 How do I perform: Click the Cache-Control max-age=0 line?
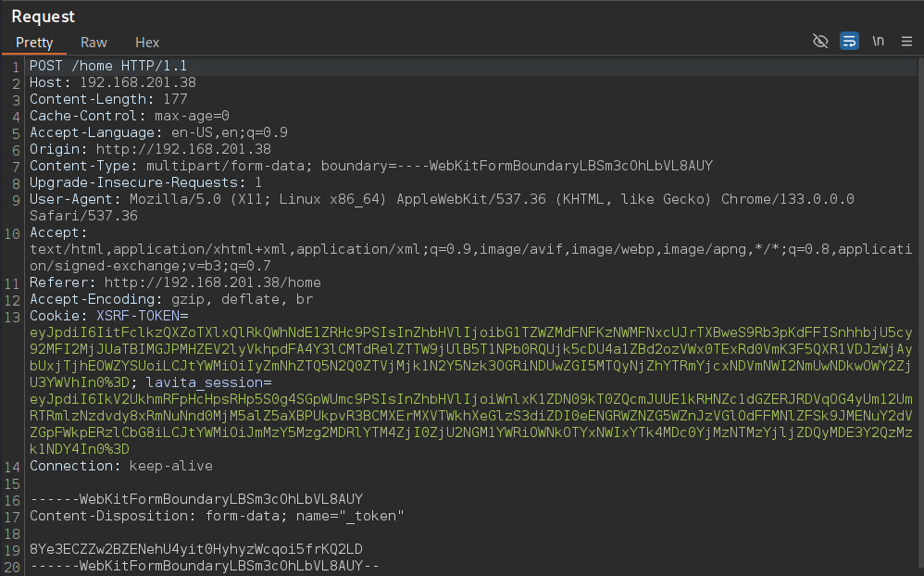[x=130, y=116]
